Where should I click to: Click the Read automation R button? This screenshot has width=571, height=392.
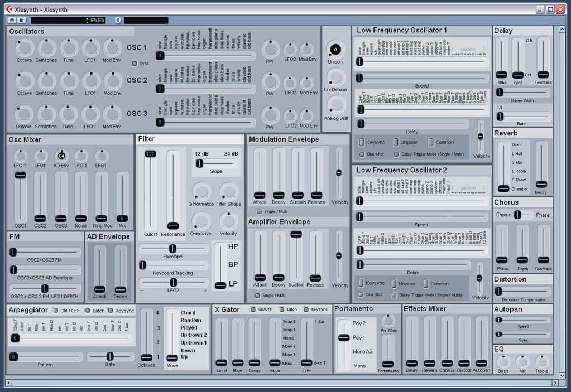coord(12,20)
